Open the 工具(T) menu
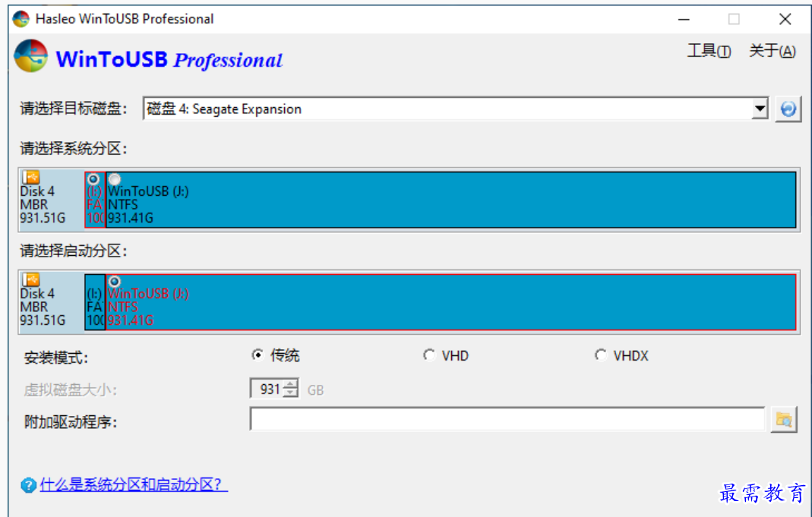Screen dimensions: 812x517 (709, 51)
